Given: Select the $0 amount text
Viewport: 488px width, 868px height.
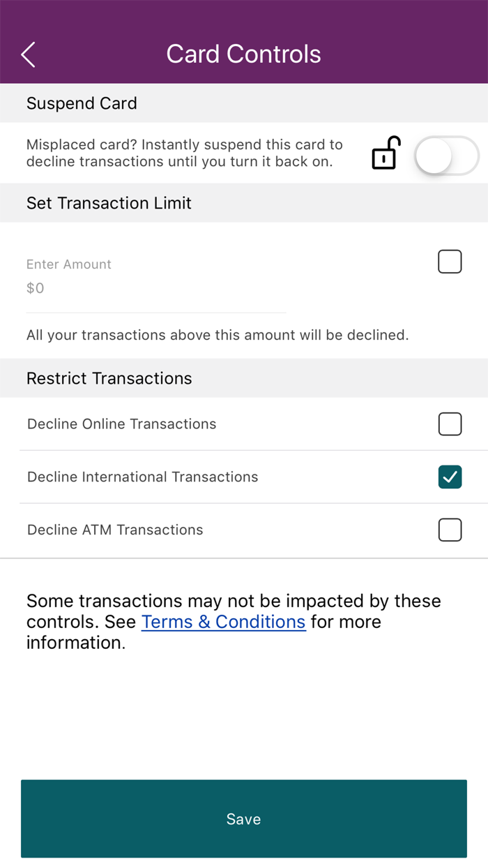Looking at the screenshot, I should (35, 287).
